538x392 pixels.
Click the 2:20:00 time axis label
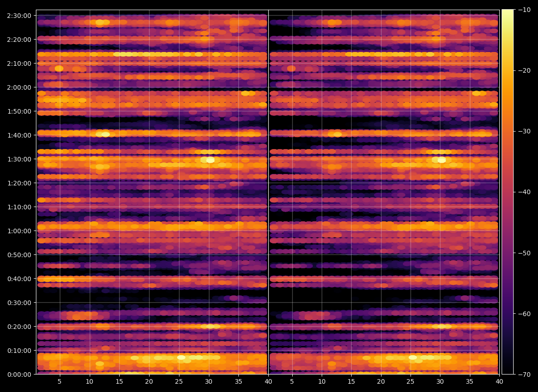click(x=19, y=40)
